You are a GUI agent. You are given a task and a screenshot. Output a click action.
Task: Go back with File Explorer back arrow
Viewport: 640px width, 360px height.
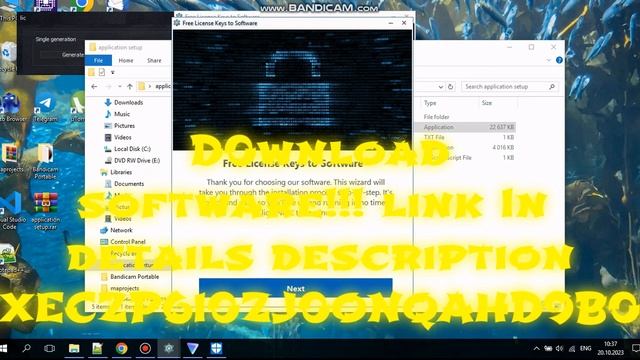[94, 87]
